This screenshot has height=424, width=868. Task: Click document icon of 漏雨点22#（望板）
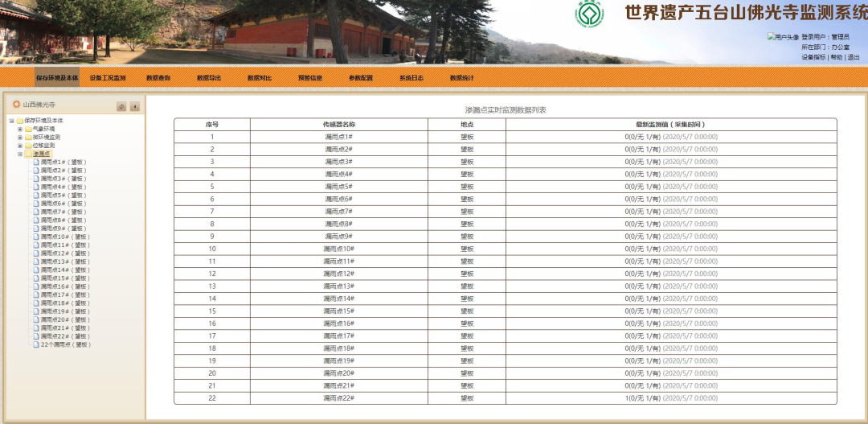(x=36, y=336)
